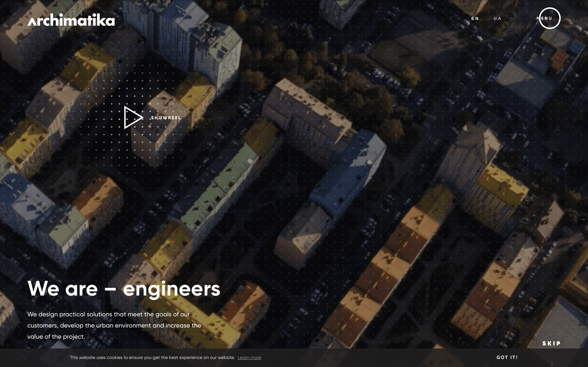588x367 pixels.
Task: Open the MENU navigation
Action: tap(544, 18)
